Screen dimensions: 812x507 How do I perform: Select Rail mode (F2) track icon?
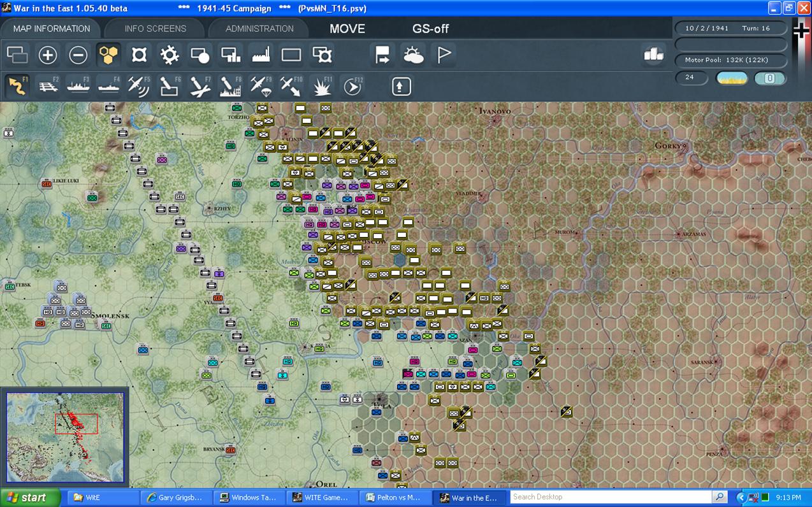click(48, 86)
